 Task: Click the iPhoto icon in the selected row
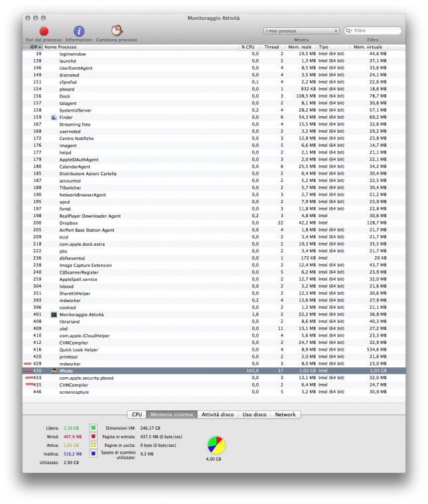point(54,371)
